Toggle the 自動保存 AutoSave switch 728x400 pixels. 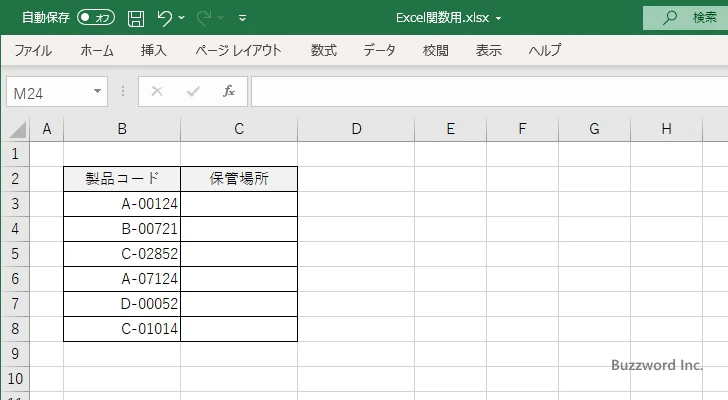(x=96, y=18)
